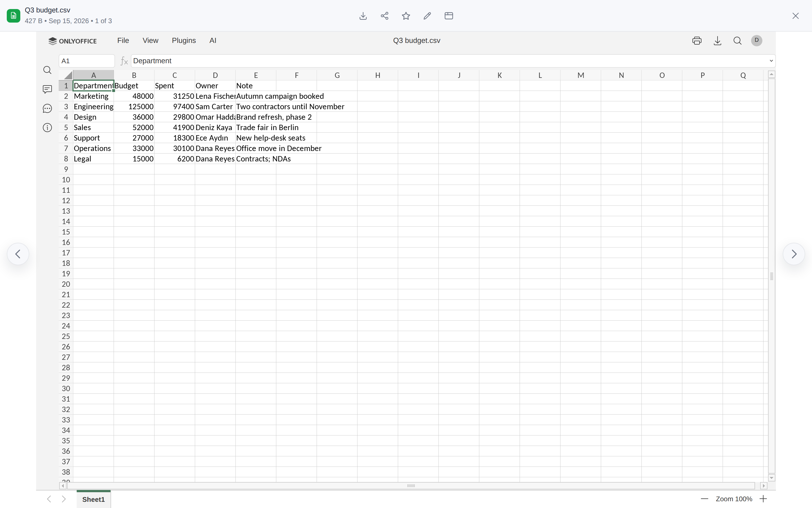Select the cell with 125000

point(134,106)
